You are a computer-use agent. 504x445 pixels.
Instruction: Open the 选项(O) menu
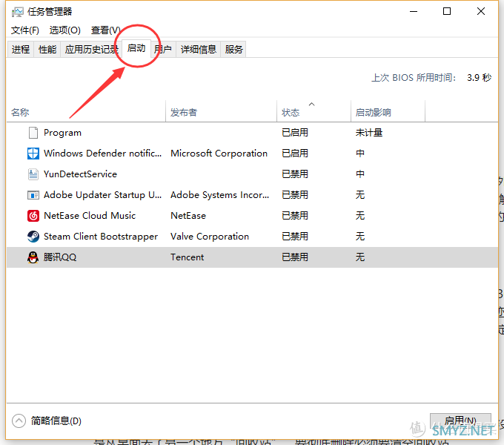coord(65,30)
